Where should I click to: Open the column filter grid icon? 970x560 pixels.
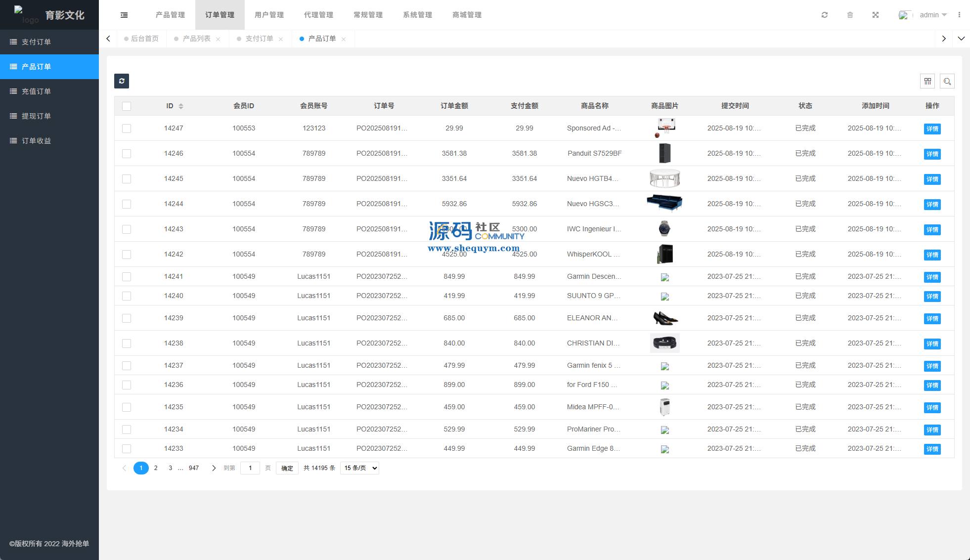coord(927,81)
